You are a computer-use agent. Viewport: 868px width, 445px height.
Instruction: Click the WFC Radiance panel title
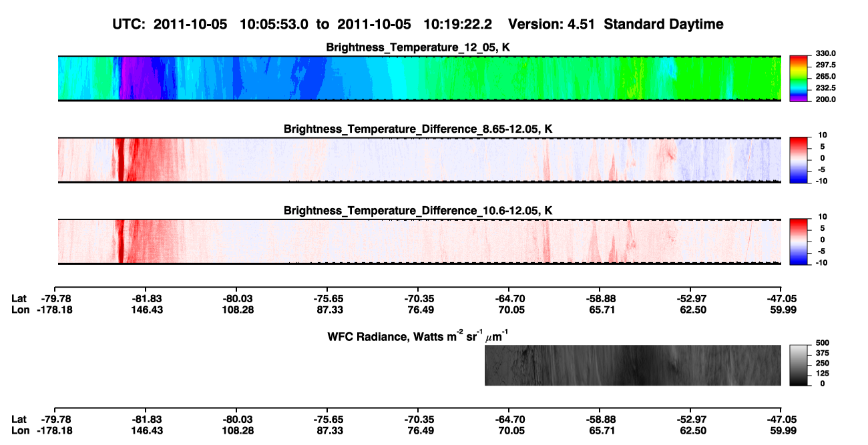[x=419, y=336]
